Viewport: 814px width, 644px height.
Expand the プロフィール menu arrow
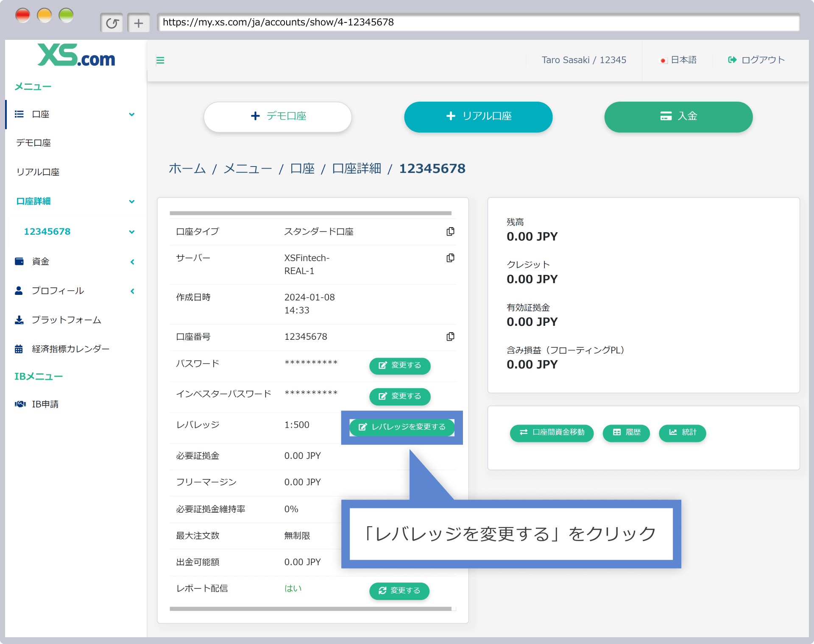tap(132, 291)
